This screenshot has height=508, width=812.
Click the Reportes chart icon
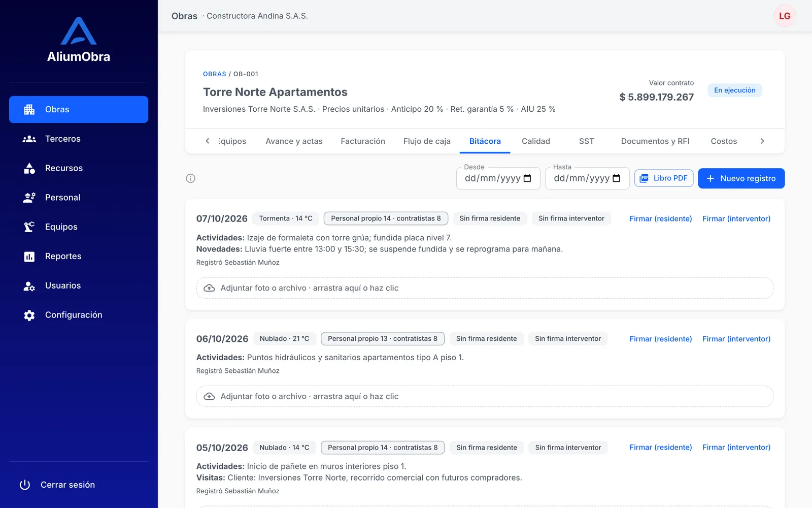pyautogui.click(x=29, y=257)
